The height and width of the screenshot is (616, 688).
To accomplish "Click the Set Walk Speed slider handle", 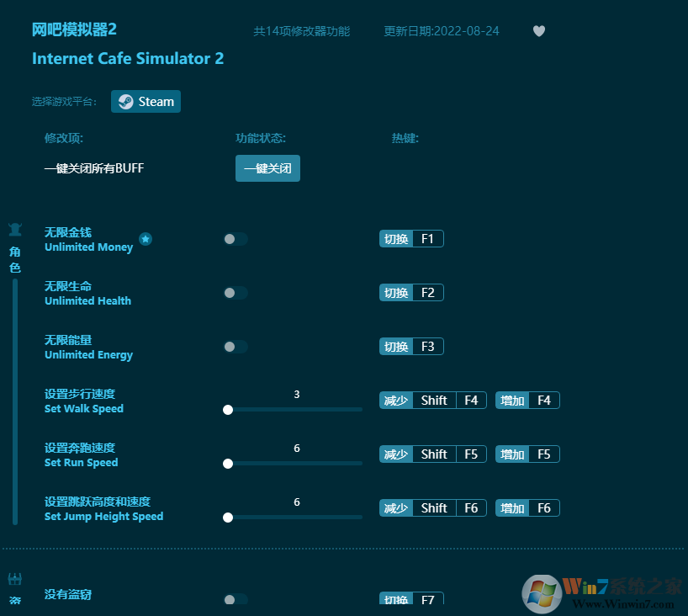I will click(x=228, y=410).
